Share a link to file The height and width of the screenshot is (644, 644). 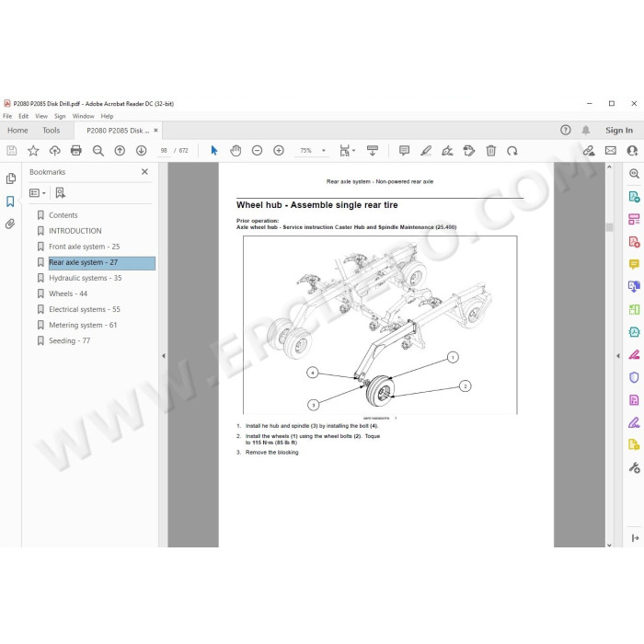click(589, 151)
